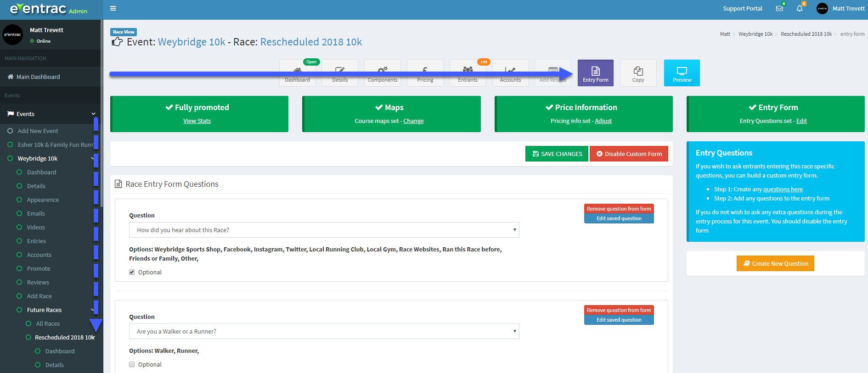Open Promote in the sidebar menu
The width and height of the screenshot is (868, 373).
(x=39, y=268)
